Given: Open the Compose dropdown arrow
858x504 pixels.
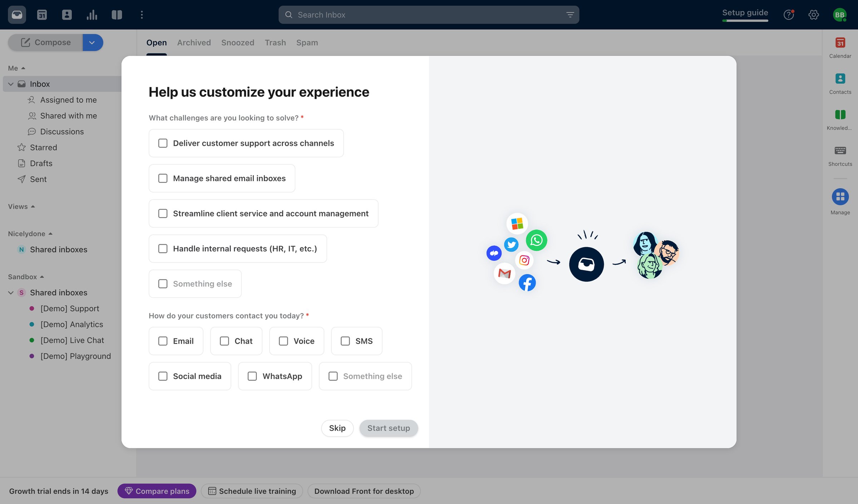Looking at the screenshot, I should (92, 43).
